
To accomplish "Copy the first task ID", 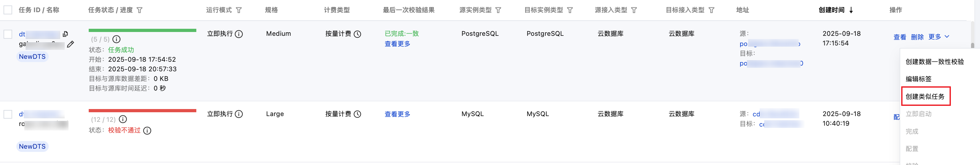I will coord(65,34).
